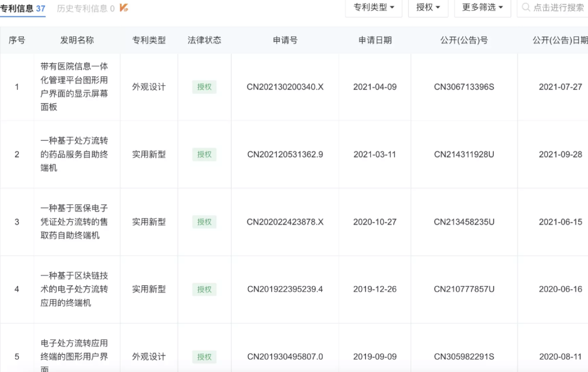Click the 点击进行搜索 search input field
Screen dimensions: 588x372
555,8
